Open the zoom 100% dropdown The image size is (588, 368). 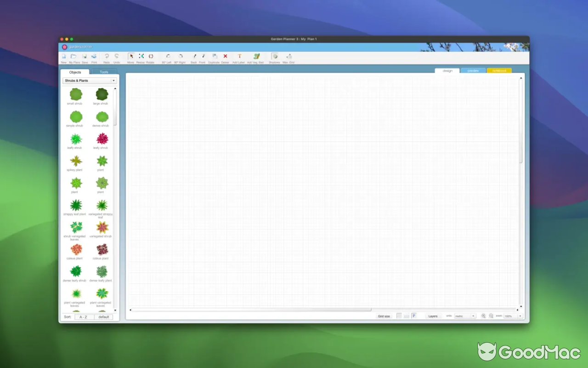[513, 316]
